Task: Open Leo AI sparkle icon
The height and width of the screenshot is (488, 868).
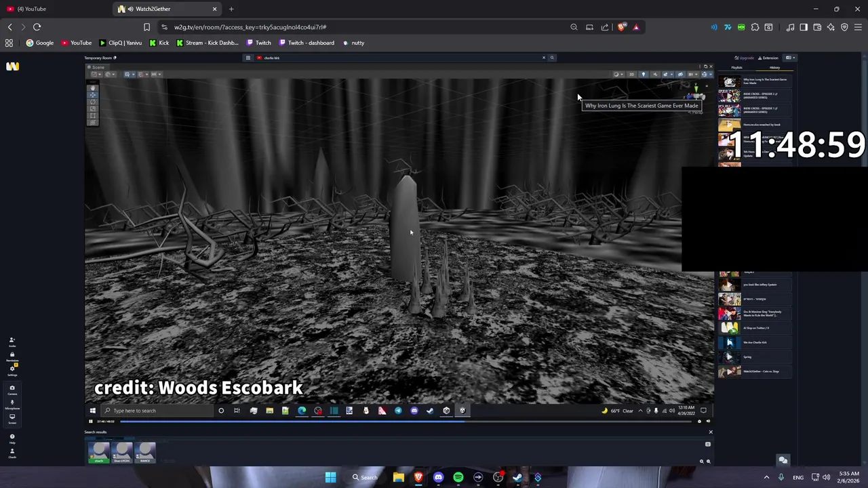Action: [x=831, y=27]
